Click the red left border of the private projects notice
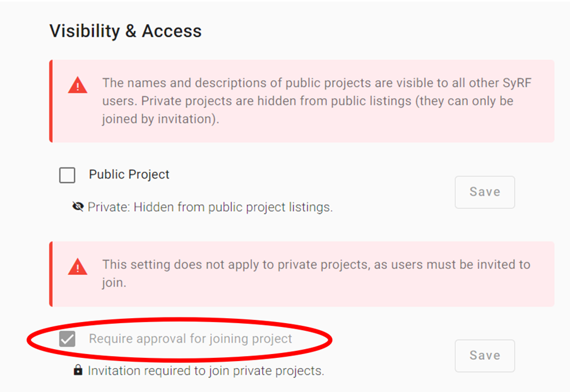 [x=50, y=273]
